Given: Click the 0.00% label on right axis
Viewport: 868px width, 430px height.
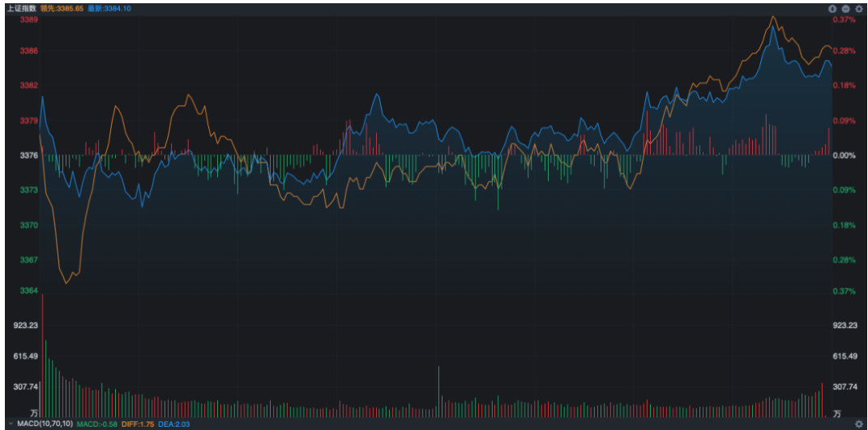Looking at the screenshot, I should pos(844,155).
